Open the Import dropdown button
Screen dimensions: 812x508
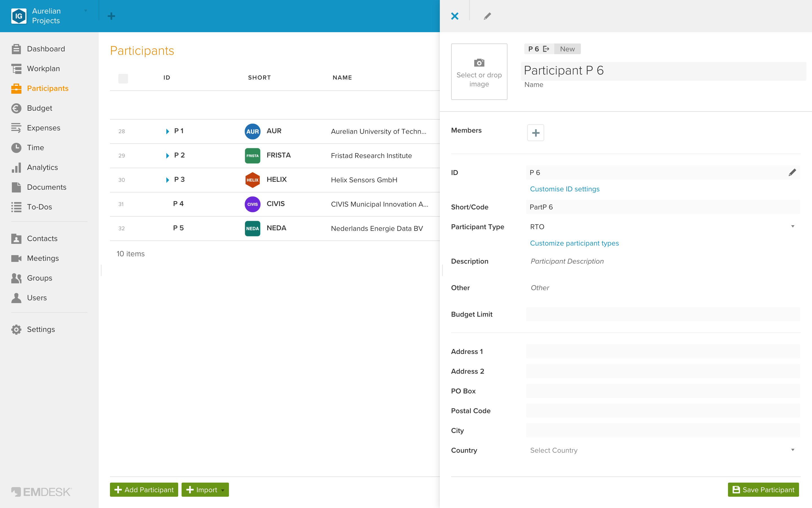coord(205,490)
